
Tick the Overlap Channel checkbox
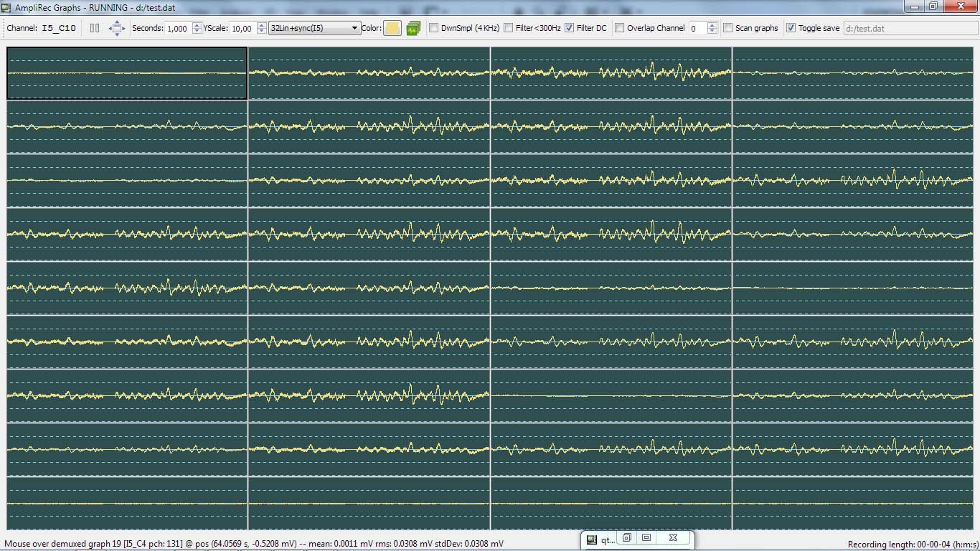click(620, 28)
